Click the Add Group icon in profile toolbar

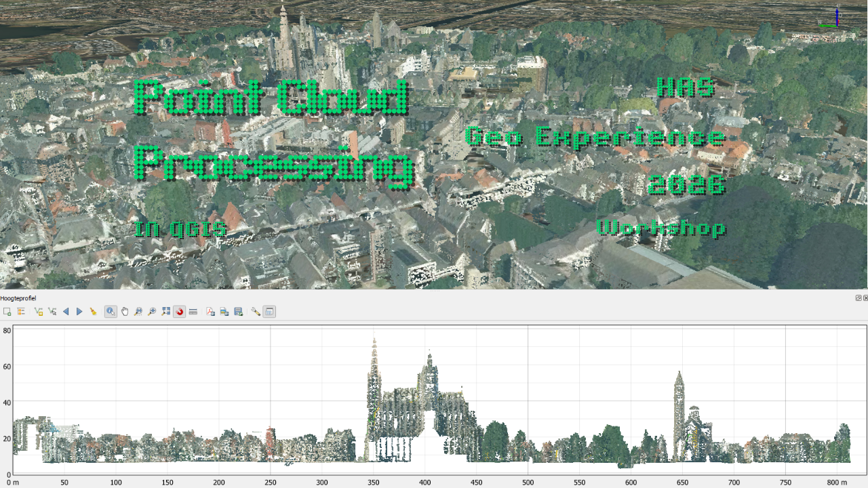tap(7, 312)
